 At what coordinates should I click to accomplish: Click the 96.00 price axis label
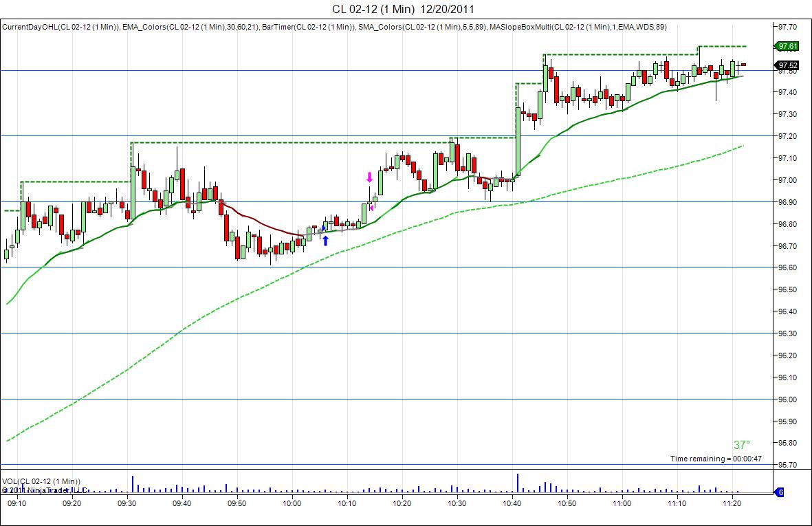coord(788,399)
